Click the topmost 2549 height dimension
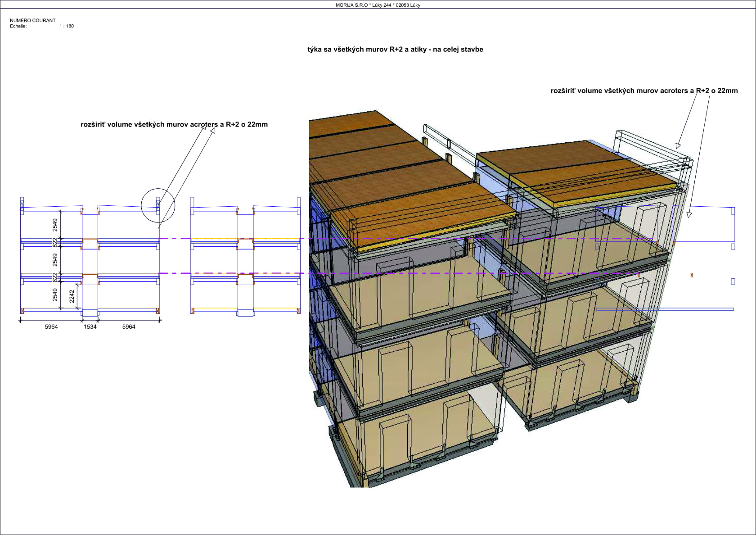Image resolution: width=756 pixels, height=535 pixels. [x=55, y=225]
